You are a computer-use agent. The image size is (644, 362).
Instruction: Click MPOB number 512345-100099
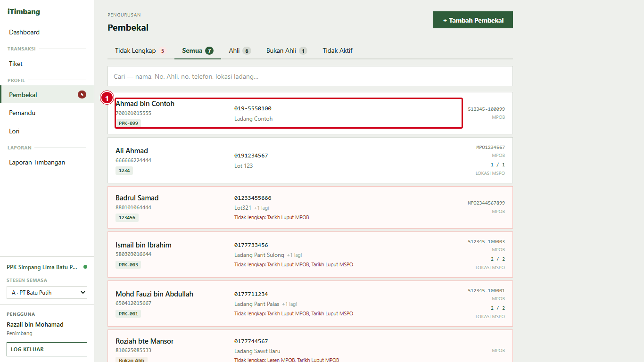click(x=486, y=109)
